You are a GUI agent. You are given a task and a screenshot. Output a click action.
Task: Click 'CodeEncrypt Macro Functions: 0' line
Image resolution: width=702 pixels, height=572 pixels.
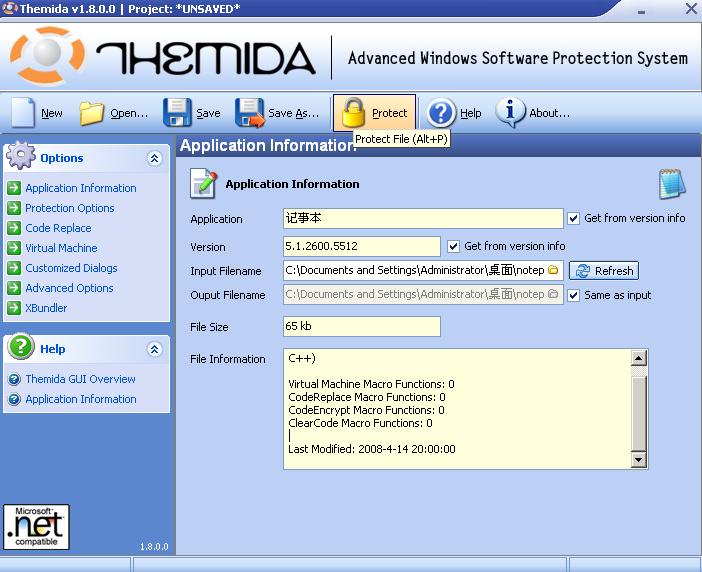coord(366,410)
